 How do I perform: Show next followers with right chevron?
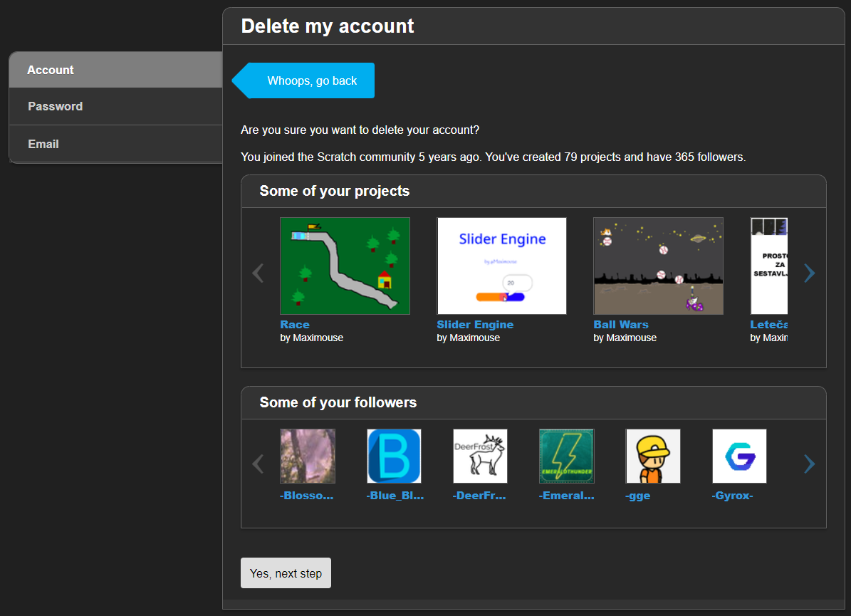click(x=809, y=464)
